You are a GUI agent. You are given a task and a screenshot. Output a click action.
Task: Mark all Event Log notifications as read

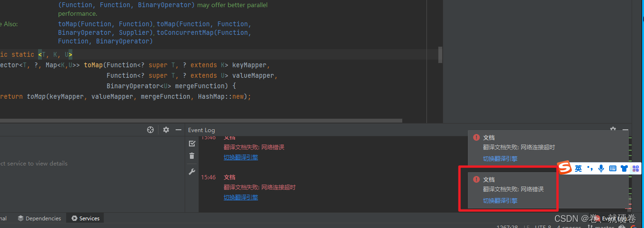pyautogui.click(x=192, y=143)
